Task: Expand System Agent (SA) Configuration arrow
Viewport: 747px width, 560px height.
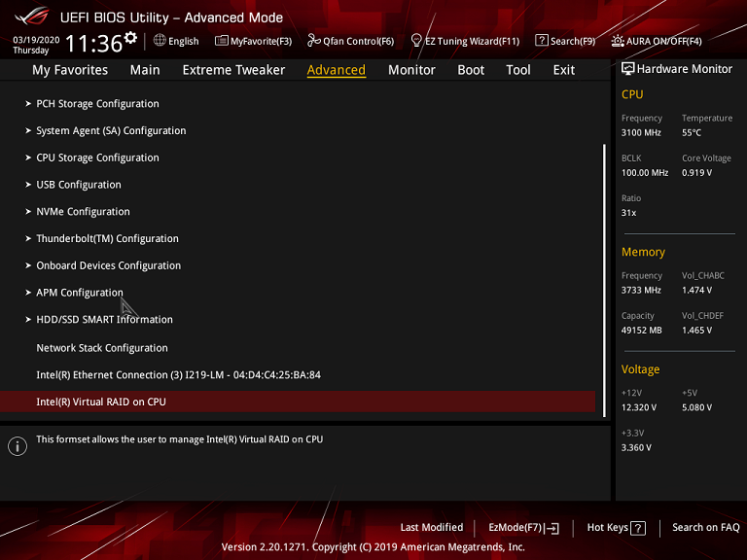Action: click(x=28, y=130)
